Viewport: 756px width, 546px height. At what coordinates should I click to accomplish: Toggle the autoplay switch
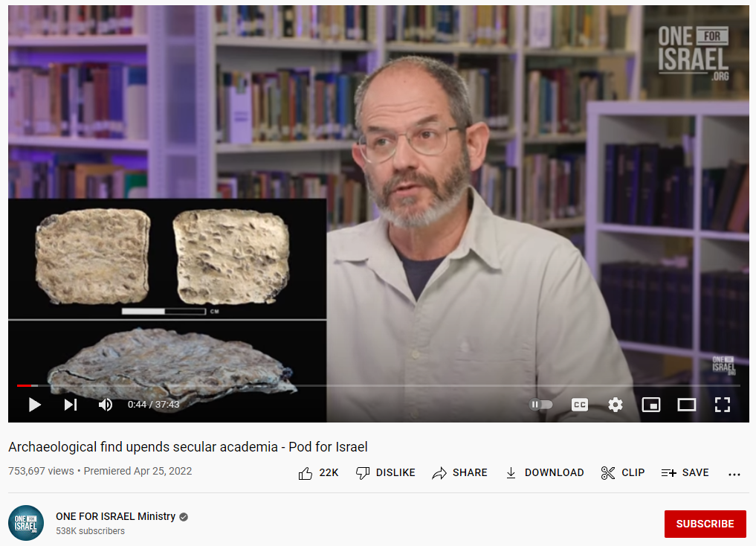(540, 404)
